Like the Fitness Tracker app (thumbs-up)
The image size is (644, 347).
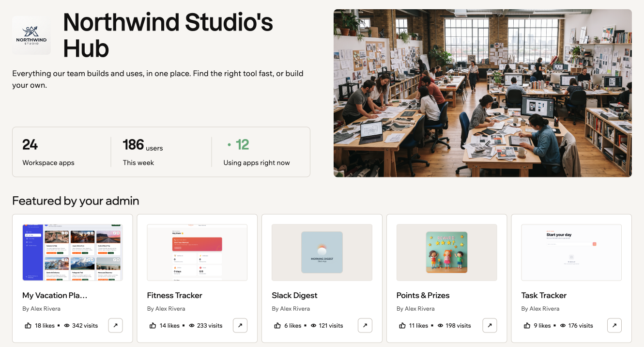153,326
